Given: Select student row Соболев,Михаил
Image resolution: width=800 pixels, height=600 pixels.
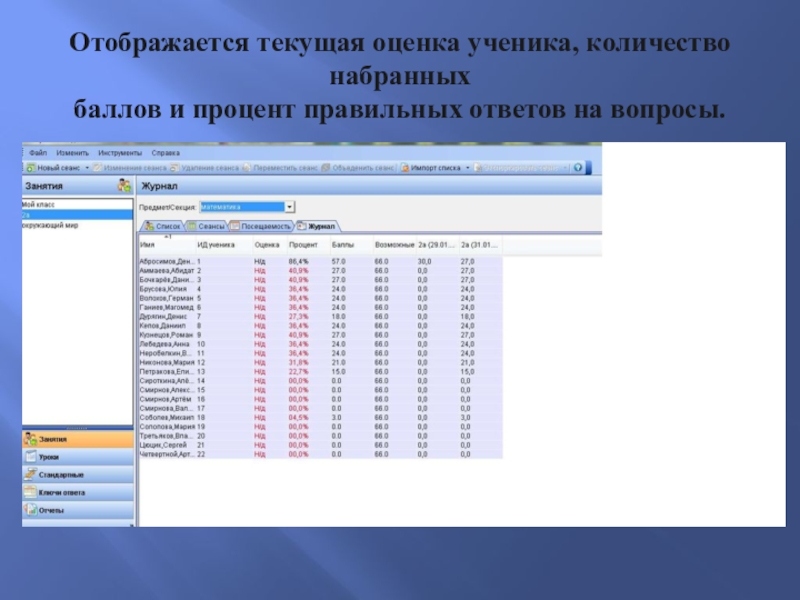Looking at the screenshot, I should pyautogui.click(x=320, y=417).
